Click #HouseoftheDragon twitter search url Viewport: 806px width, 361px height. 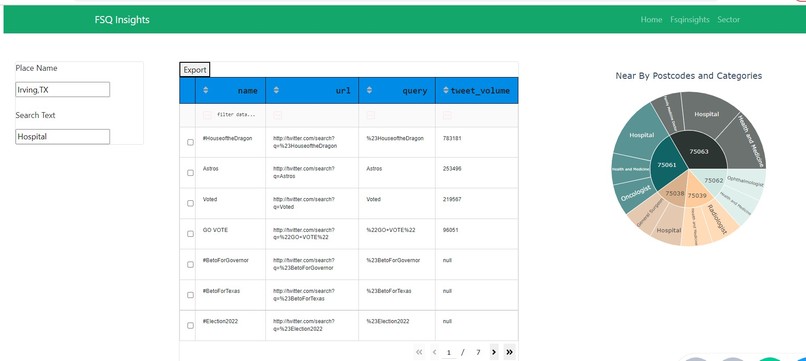(x=305, y=142)
